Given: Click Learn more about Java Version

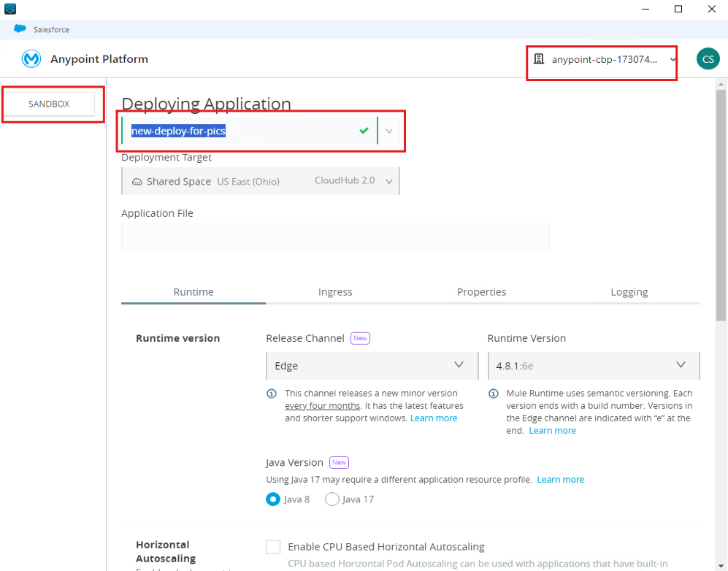Looking at the screenshot, I should point(560,479).
